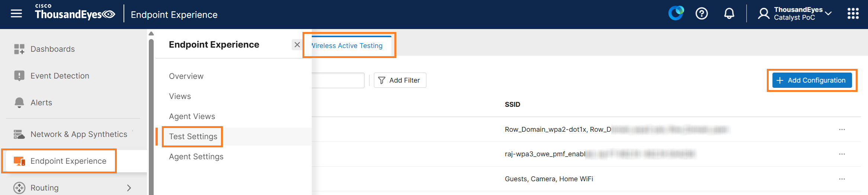Screen dimensions: 868x195
Task: Click the Add Filter button
Action: tap(400, 80)
